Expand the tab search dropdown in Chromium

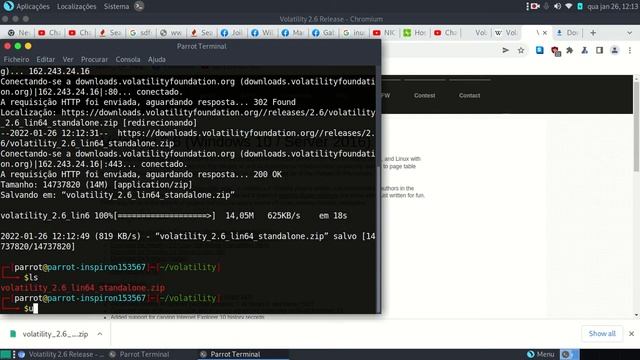[629, 33]
